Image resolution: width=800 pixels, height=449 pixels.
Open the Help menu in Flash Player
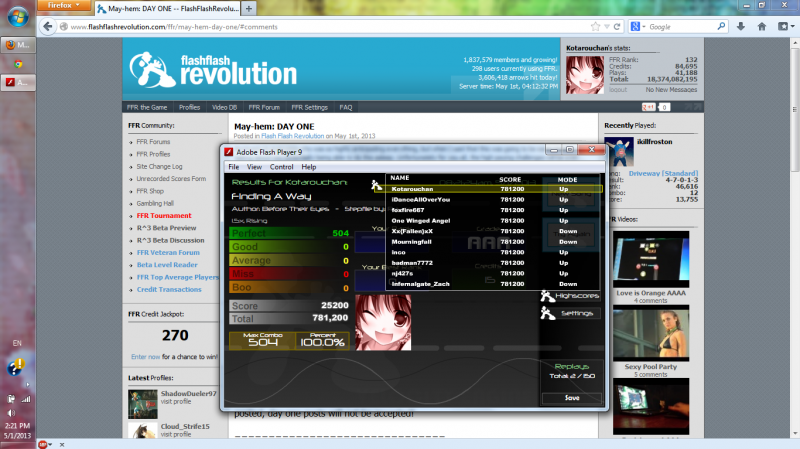coord(309,167)
